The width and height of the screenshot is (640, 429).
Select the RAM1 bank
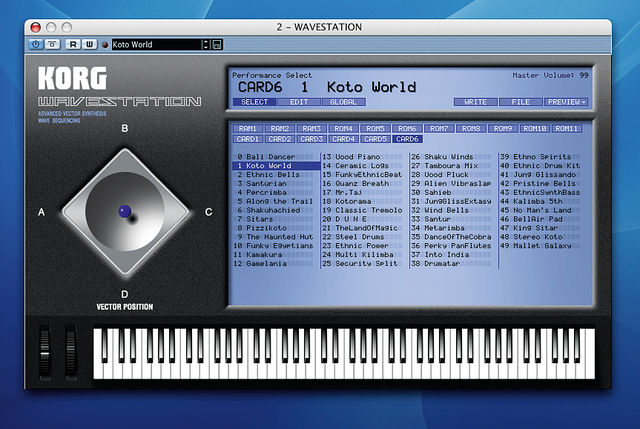[x=248, y=129]
